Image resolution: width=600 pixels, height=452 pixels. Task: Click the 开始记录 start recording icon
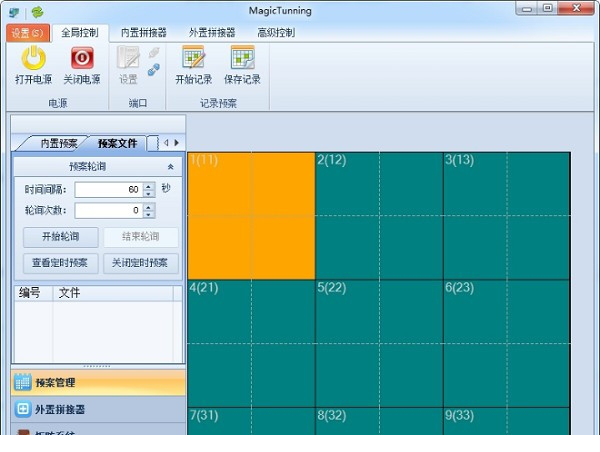193,59
